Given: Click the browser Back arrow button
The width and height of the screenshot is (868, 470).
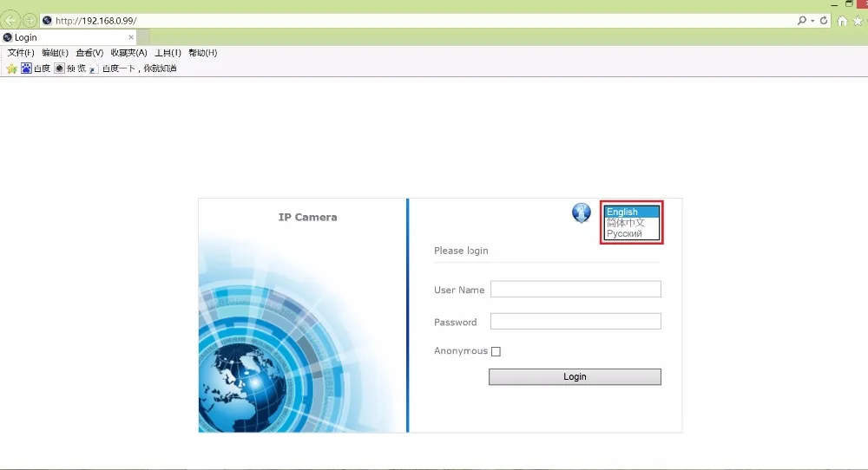Looking at the screenshot, I should tap(10, 21).
